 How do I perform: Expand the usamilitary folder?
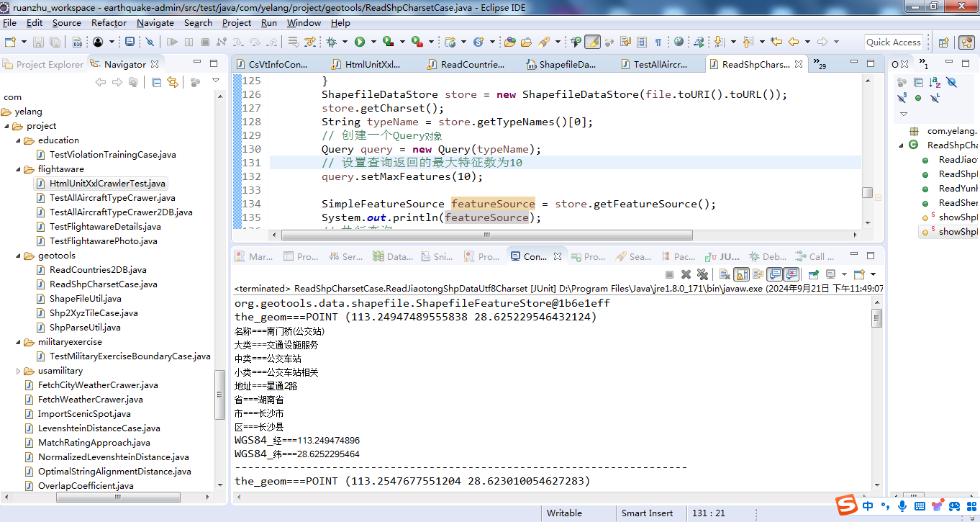19,371
